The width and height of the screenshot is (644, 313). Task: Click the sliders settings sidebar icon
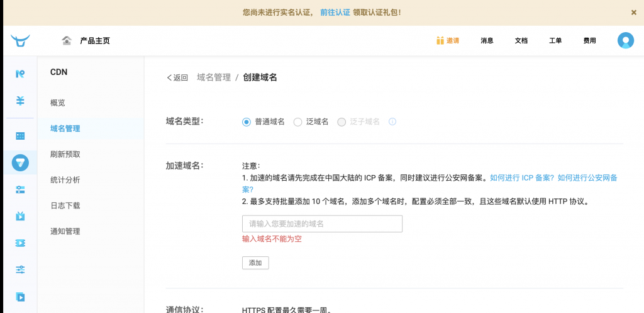coord(20,270)
